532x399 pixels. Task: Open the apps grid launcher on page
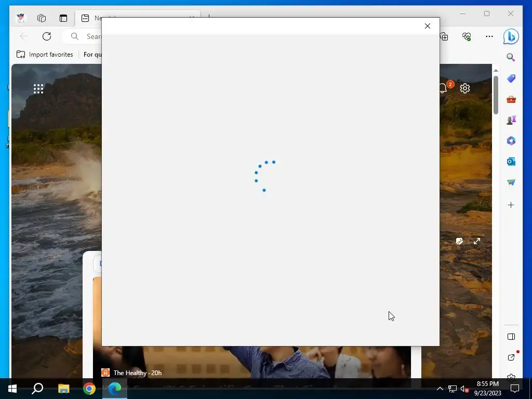pos(38,89)
